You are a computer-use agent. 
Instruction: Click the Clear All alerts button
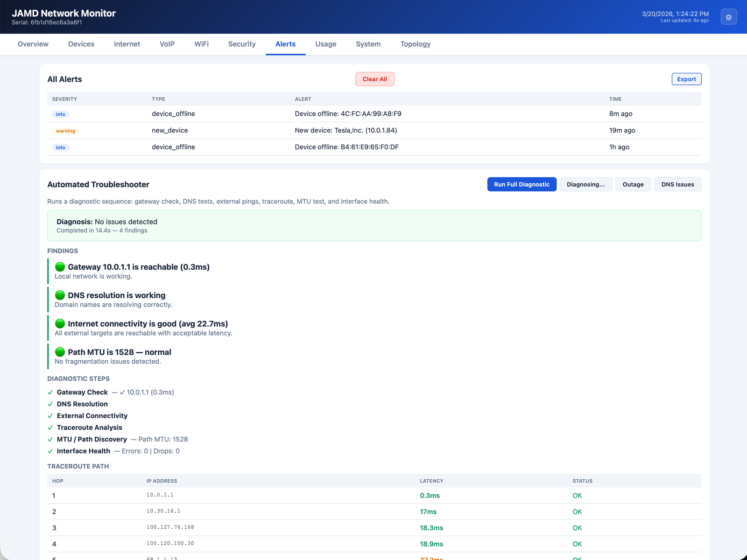(375, 79)
